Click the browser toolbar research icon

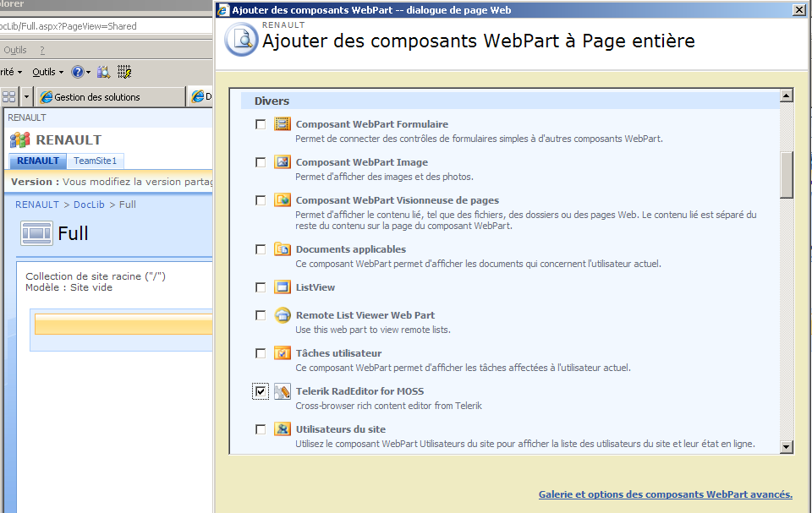pos(103,72)
